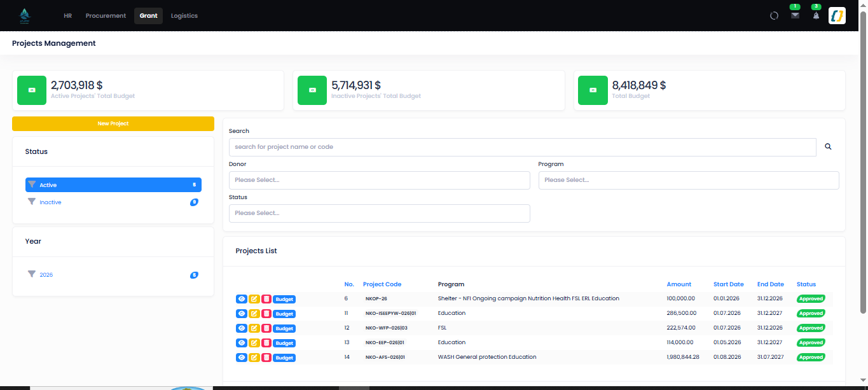This screenshot has height=390, width=868.
Task: Click amount 286,500.00
Action: pos(682,313)
